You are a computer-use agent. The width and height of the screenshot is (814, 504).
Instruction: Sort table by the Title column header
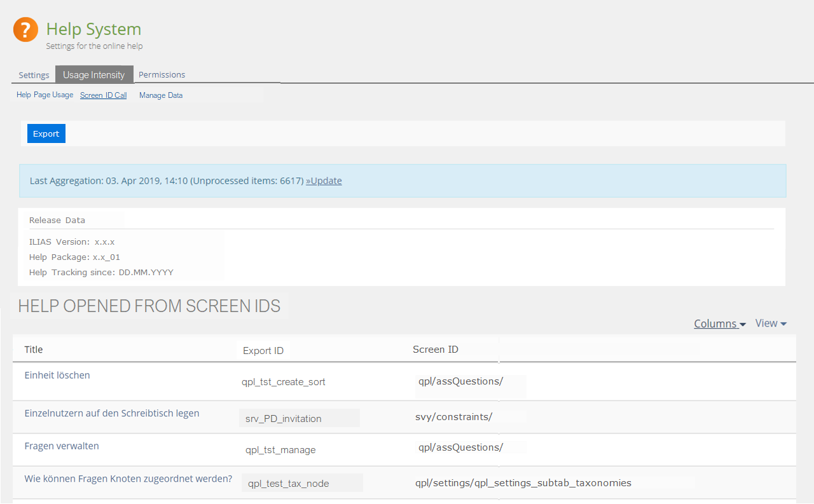34,350
